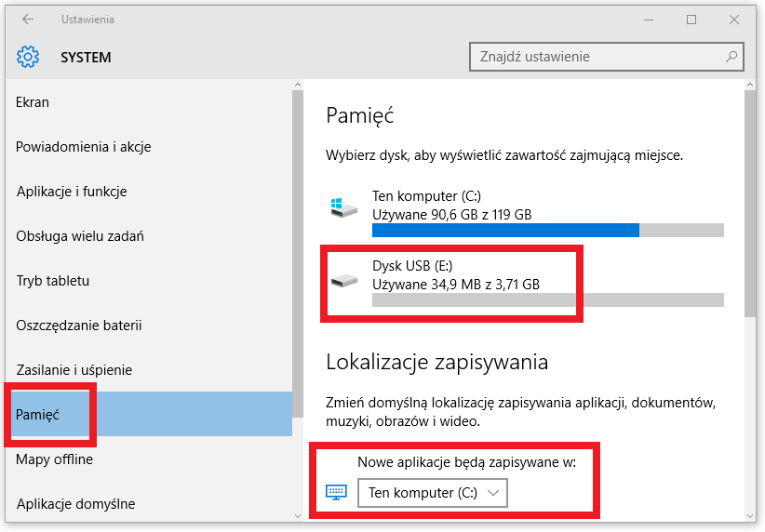
Task: Click main pane scroll-down arrow
Action: click(x=750, y=515)
